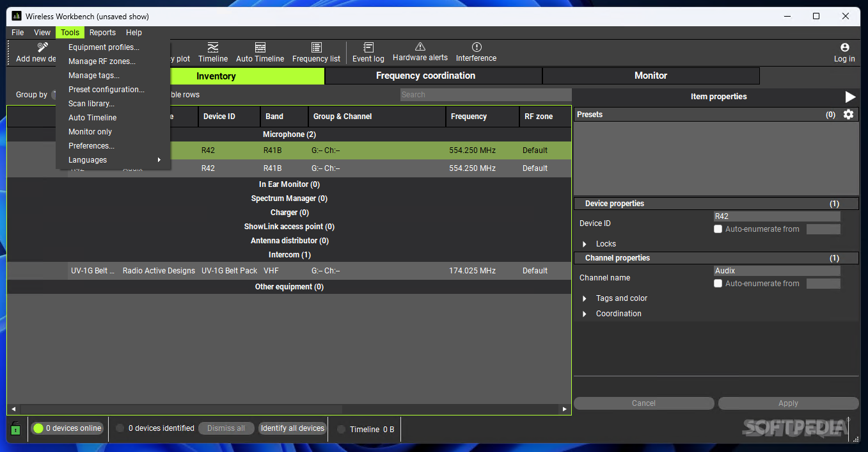Open the File menu

tap(18, 33)
